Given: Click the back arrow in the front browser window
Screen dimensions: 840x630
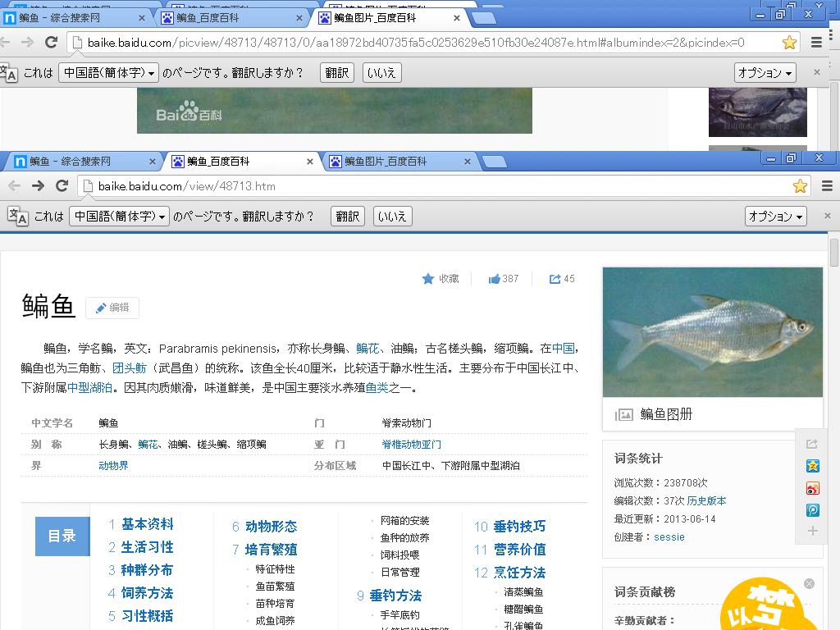Looking at the screenshot, I should 15,186.
